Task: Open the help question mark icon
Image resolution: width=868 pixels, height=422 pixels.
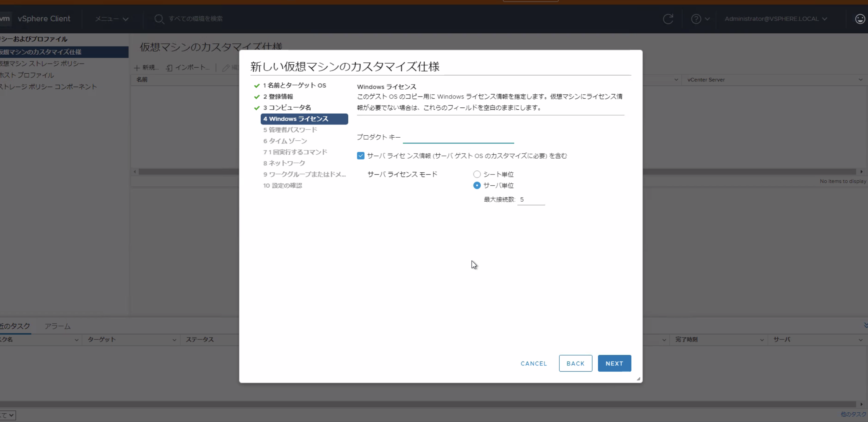Action: point(697,19)
